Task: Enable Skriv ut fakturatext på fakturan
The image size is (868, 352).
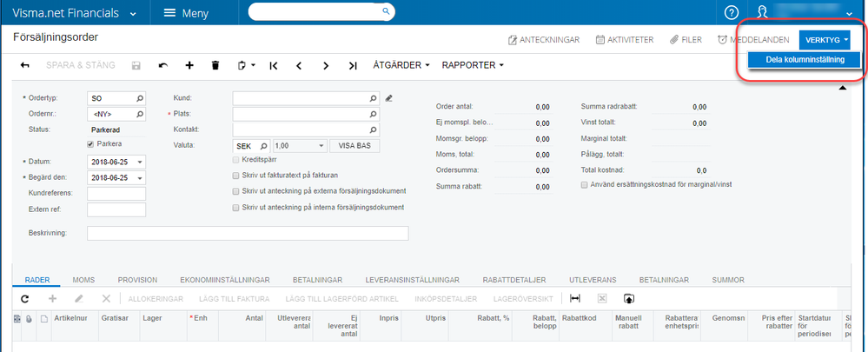Action: (x=235, y=176)
